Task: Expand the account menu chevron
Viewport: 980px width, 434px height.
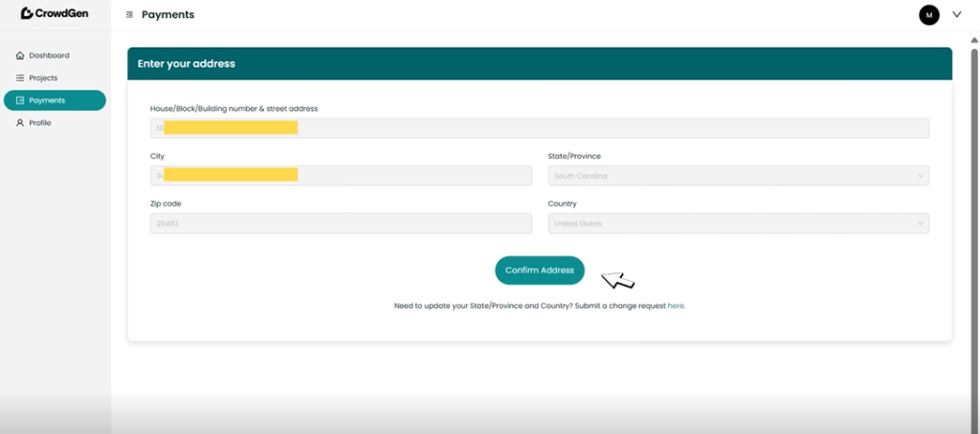Action: (956, 14)
